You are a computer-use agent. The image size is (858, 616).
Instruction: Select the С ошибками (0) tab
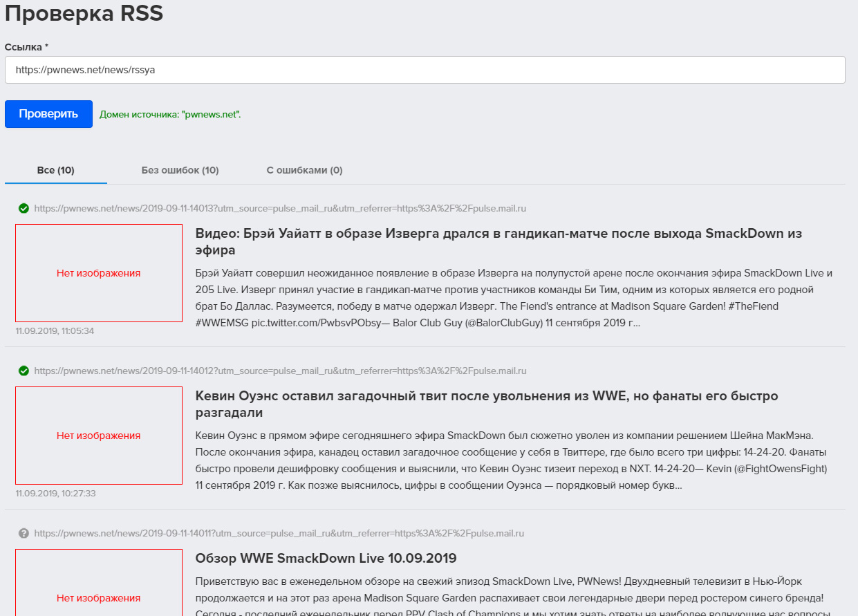(x=305, y=170)
